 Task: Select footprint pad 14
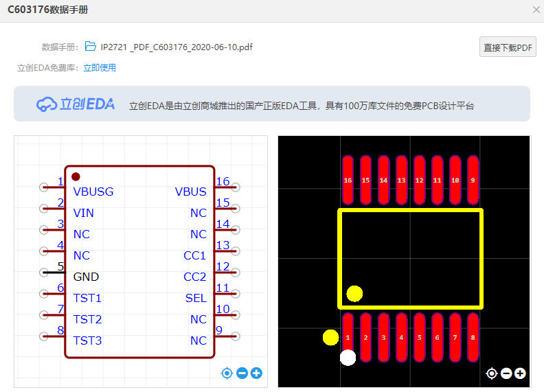pos(383,180)
